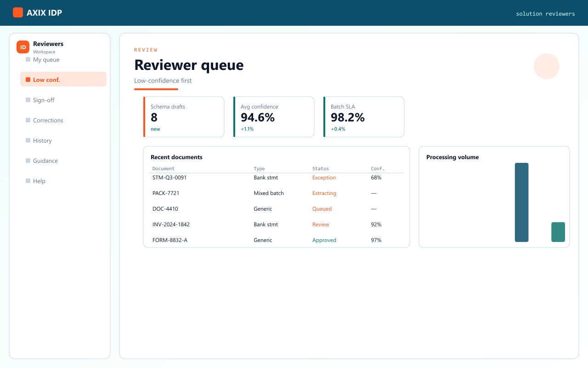Click the Type column header
This screenshot has height=368, width=588.
259,169
